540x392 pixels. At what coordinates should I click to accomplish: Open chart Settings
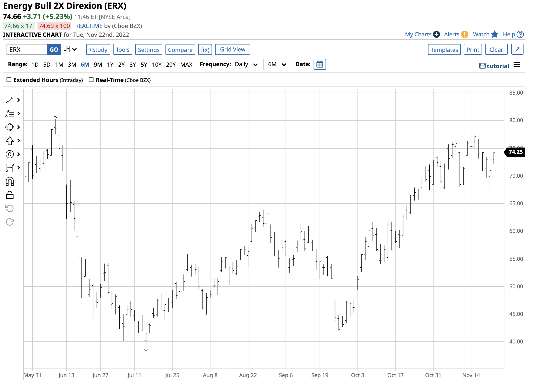coord(149,49)
